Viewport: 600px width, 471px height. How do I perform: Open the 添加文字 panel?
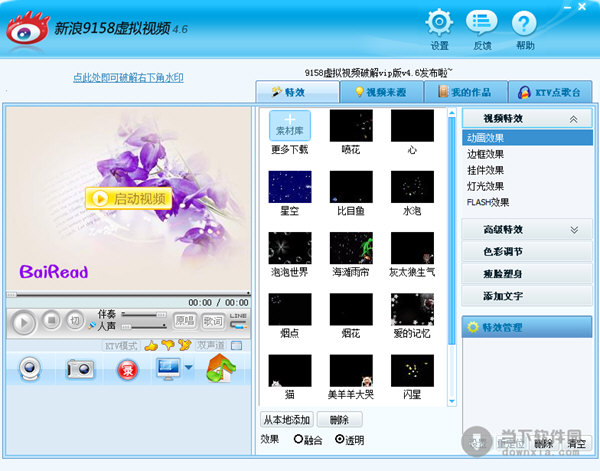tap(527, 296)
